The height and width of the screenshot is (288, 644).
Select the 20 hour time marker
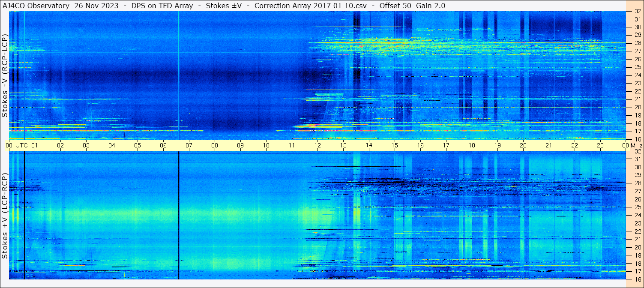(x=523, y=145)
